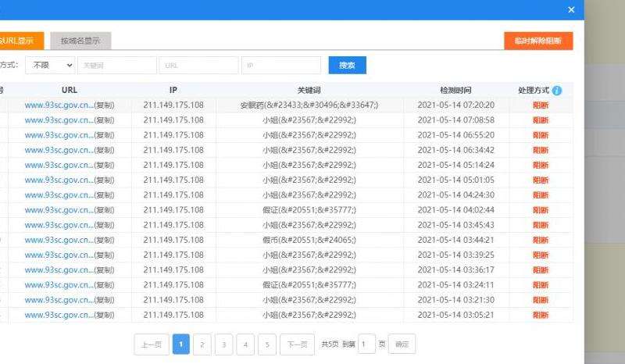Viewport: 625px width, 364px height.
Task: Focus the IP search input field
Action: pyautogui.click(x=281, y=65)
